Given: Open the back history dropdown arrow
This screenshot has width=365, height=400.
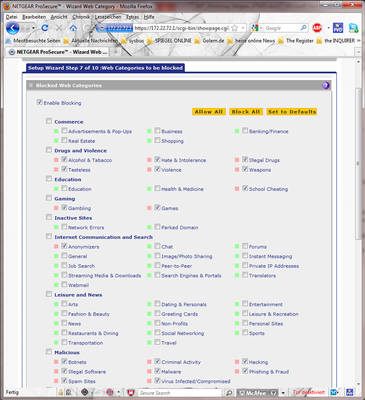Looking at the screenshot, I should click(33, 28).
